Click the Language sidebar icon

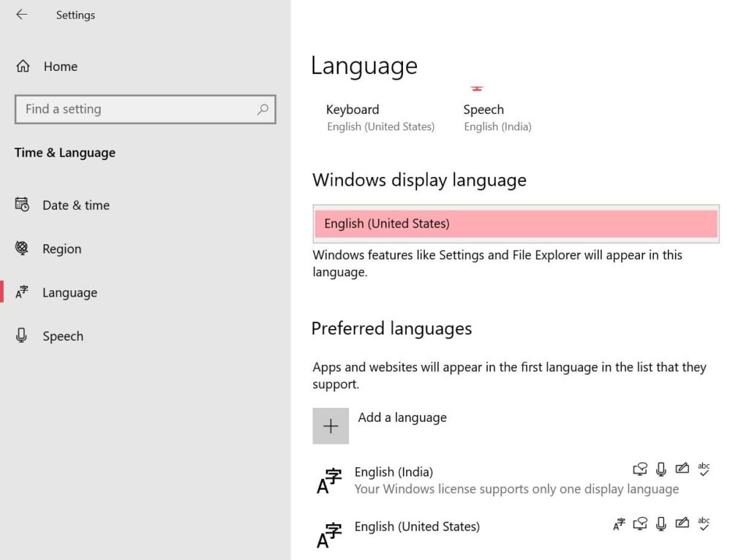pyautogui.click(x=22, y=292)
